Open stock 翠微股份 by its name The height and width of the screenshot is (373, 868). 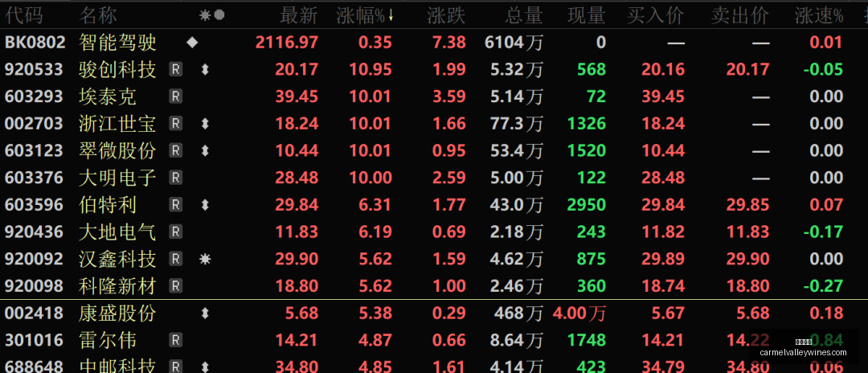click(x=117, y=150)
